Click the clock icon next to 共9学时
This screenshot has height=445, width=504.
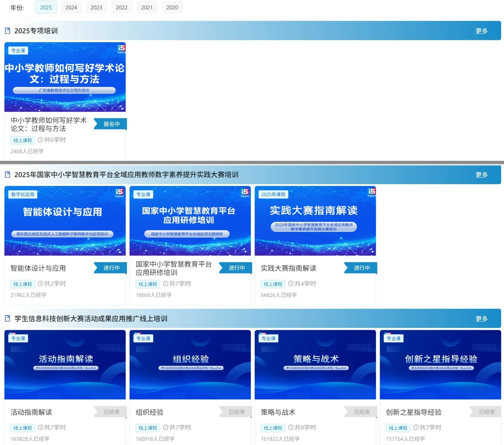tap(291, 428)
